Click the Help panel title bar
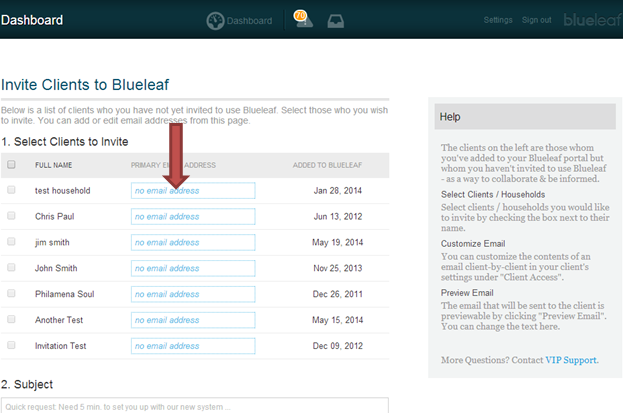 tap(525, 116)
